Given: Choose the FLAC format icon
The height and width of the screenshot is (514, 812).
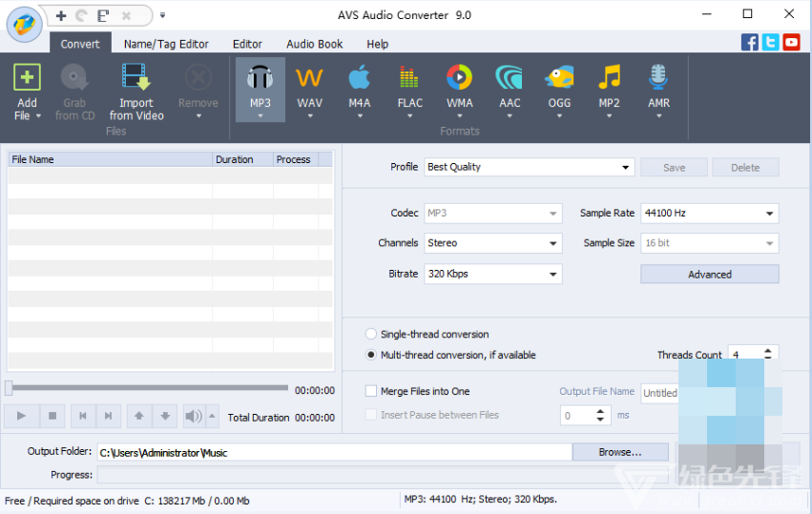Looking at the screenshot, I should tap(409, 77).
